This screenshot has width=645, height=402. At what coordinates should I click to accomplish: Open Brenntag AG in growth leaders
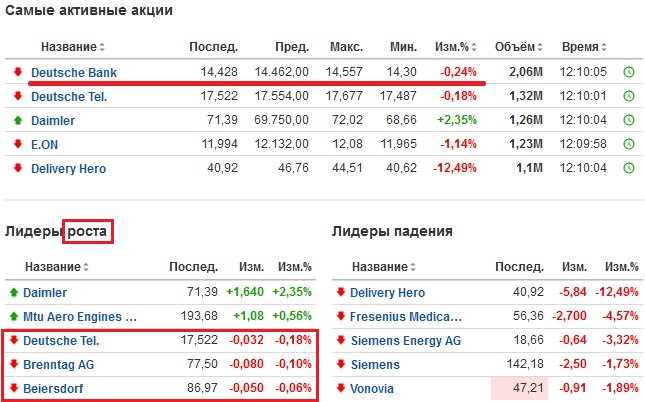(58, 365)
